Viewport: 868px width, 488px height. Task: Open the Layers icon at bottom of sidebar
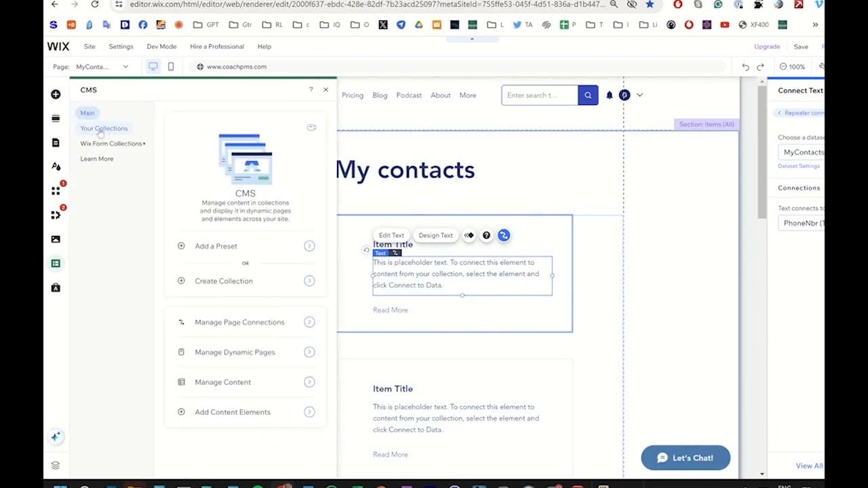(56, 466)
